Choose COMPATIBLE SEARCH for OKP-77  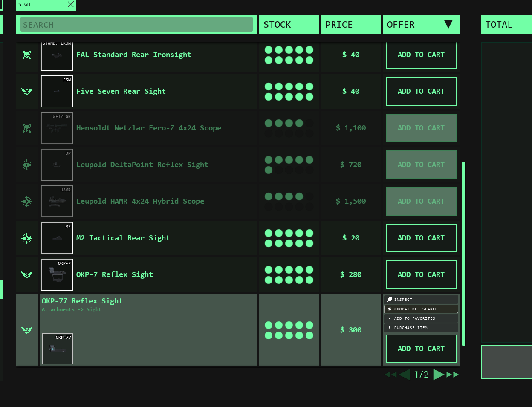(421, 309)
